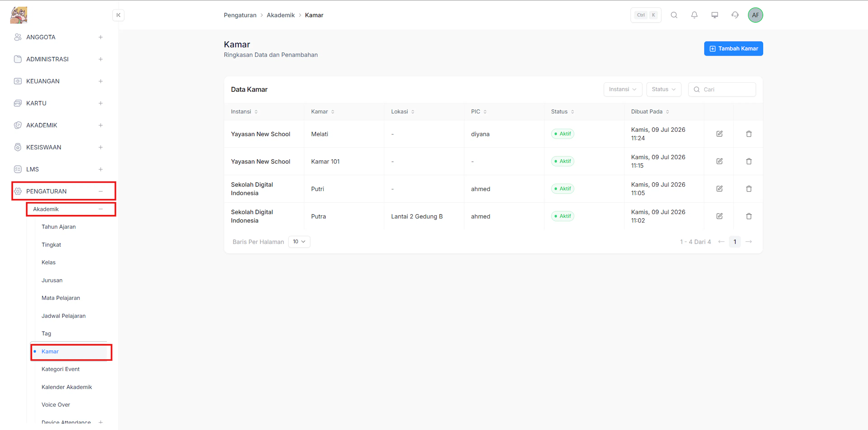This screenshot has width=868, height=430.
Task: Select page 1 in pagination
Action: [x=735, y=242]
